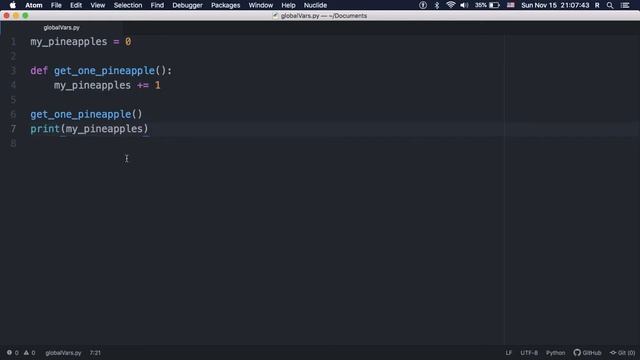Open the Packages menu
Image resolution: width=640 pixels, height=360 pixels.
click(225, 5)
